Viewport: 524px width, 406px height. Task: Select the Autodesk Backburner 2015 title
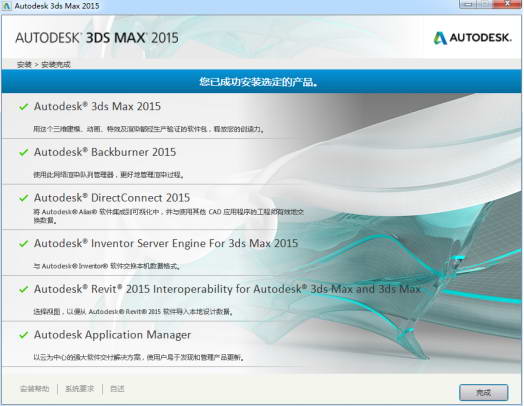(x=105, y=152)
